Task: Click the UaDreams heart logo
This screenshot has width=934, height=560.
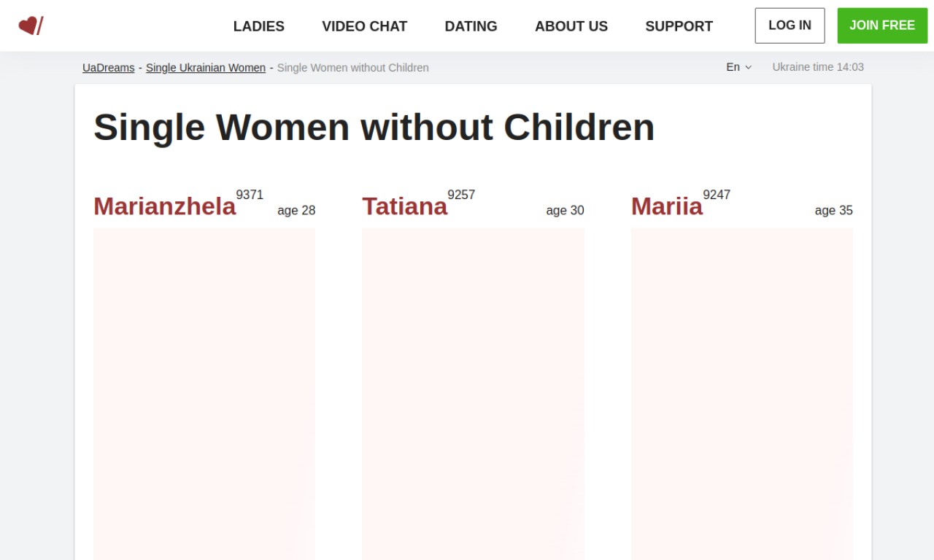Action: pos(31,26)
